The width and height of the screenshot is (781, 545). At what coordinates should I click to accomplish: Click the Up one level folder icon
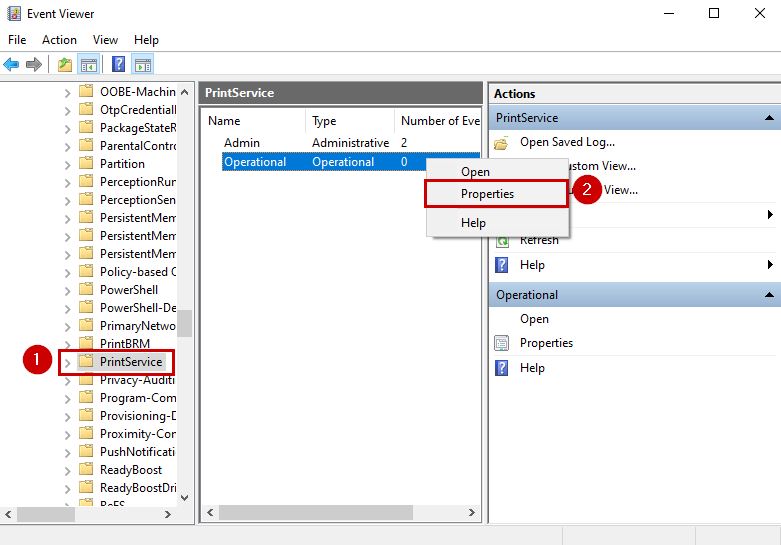tap(65, 64)
